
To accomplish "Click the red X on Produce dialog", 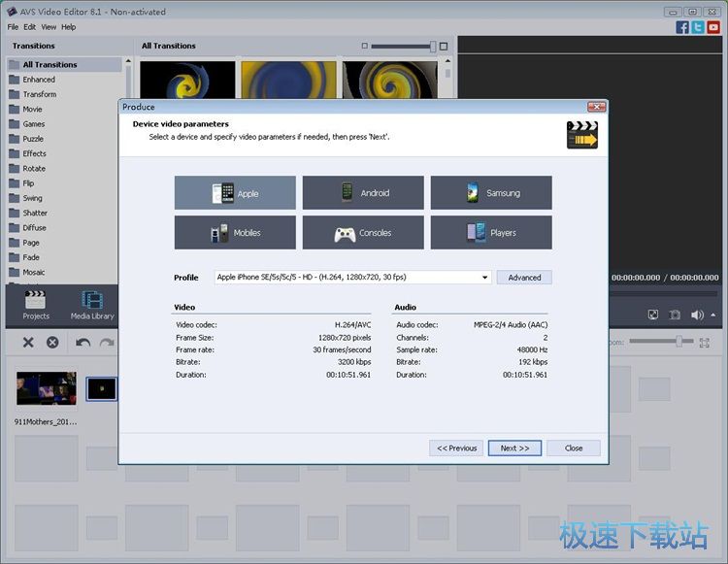I will point(596,107).
